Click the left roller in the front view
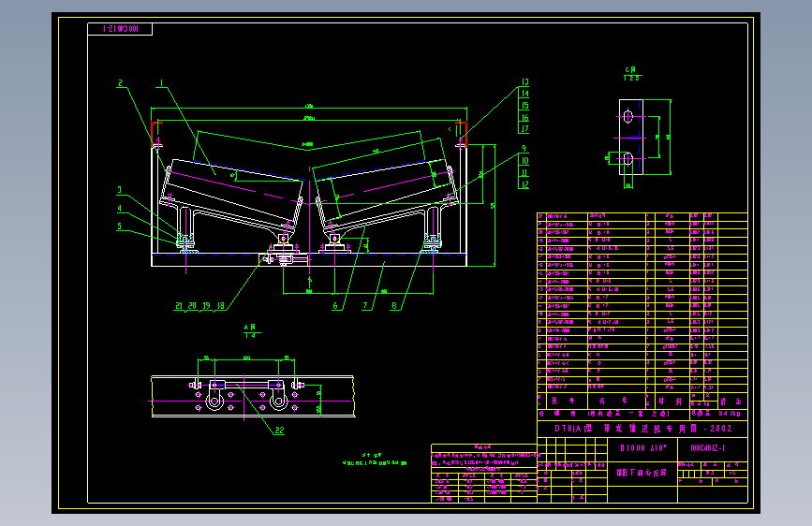 coord(232,193)
